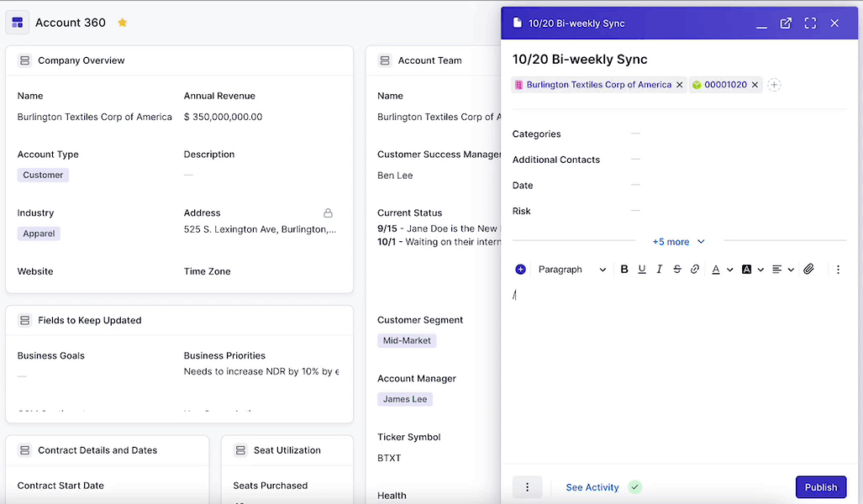Click the 9/15 Jane Doe status entry
The image size is (863, 504).
(439, 228)
